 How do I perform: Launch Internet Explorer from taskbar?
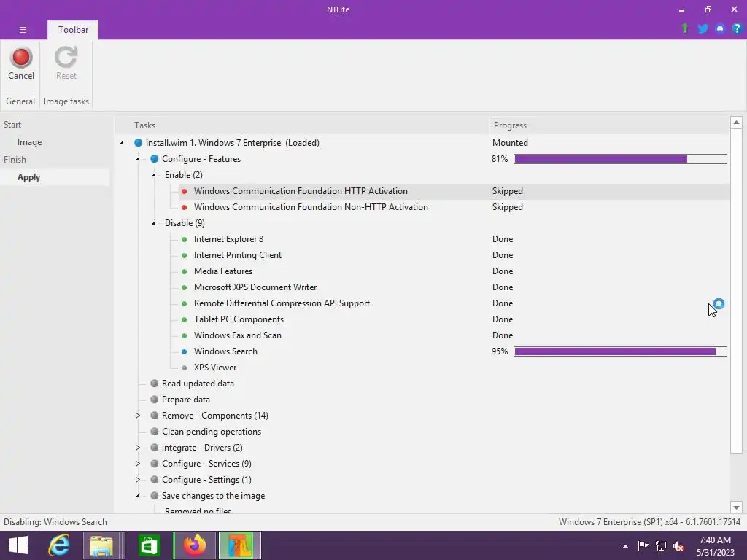59,545
